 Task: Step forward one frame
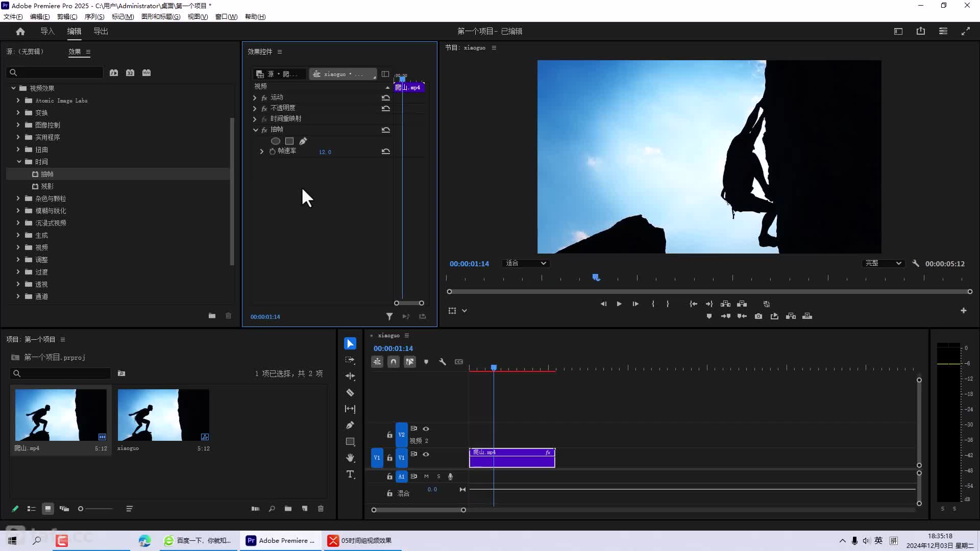pos(635,304)
